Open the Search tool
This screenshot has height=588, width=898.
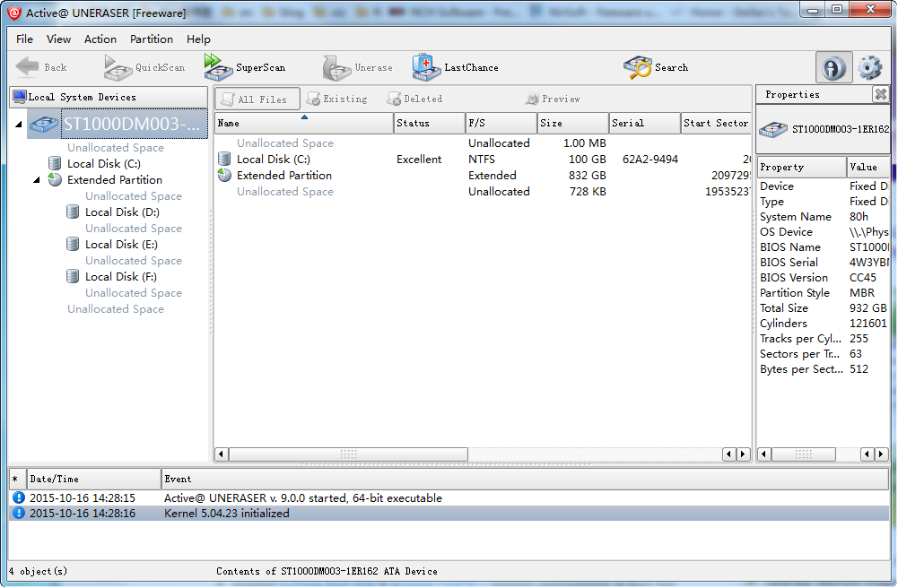[656, 67]
